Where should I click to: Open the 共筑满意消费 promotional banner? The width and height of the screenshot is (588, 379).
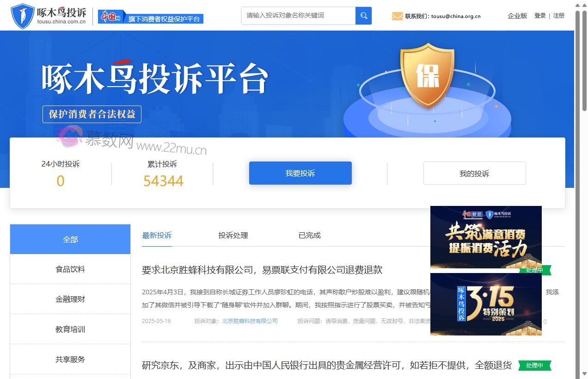tap(485, 236)
